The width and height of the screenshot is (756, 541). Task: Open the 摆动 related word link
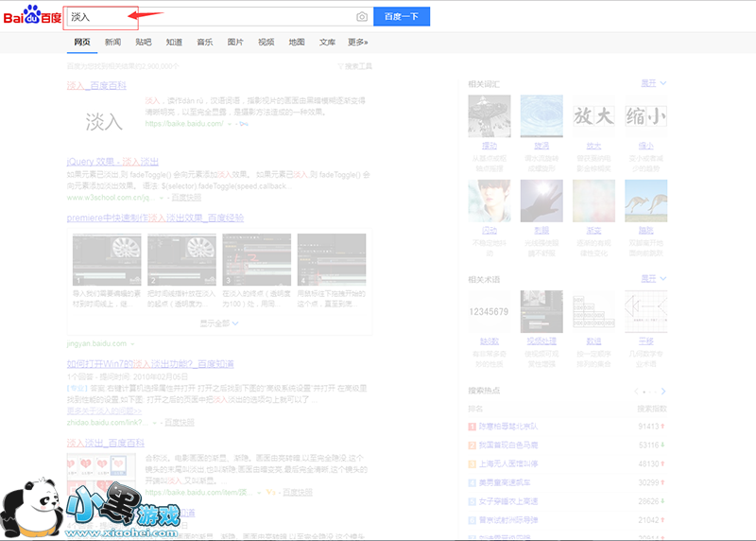[490, 146]
